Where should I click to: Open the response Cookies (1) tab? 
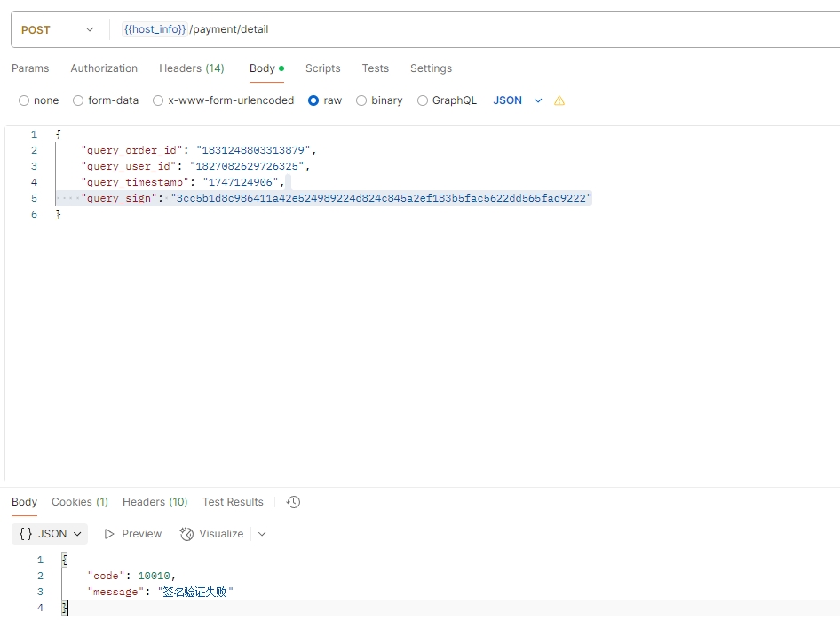pos(80,502)
